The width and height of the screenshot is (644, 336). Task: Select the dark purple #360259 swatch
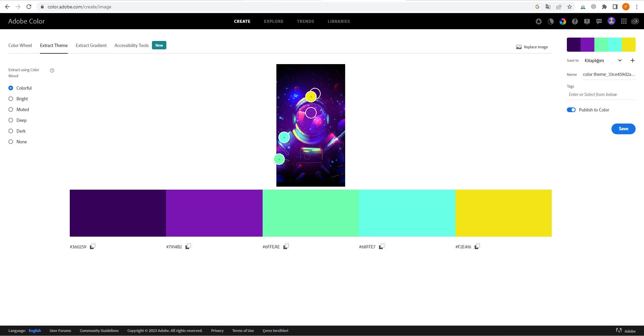(x=118, y=213)
